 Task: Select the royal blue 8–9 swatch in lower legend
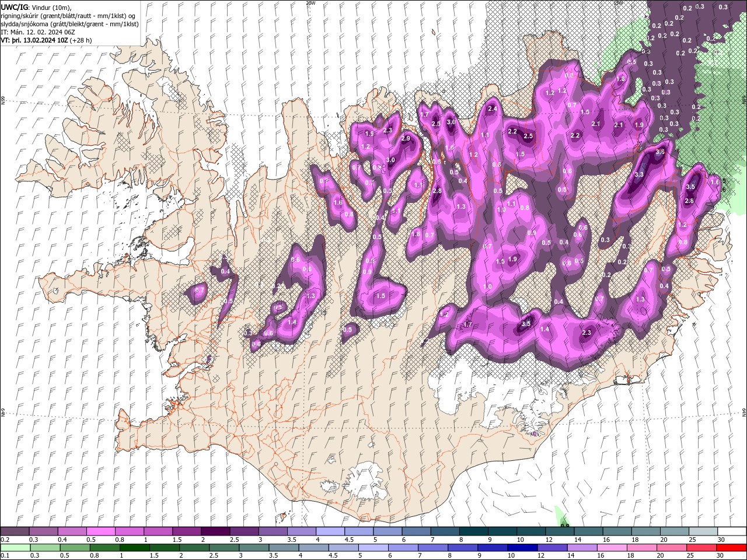463,547
